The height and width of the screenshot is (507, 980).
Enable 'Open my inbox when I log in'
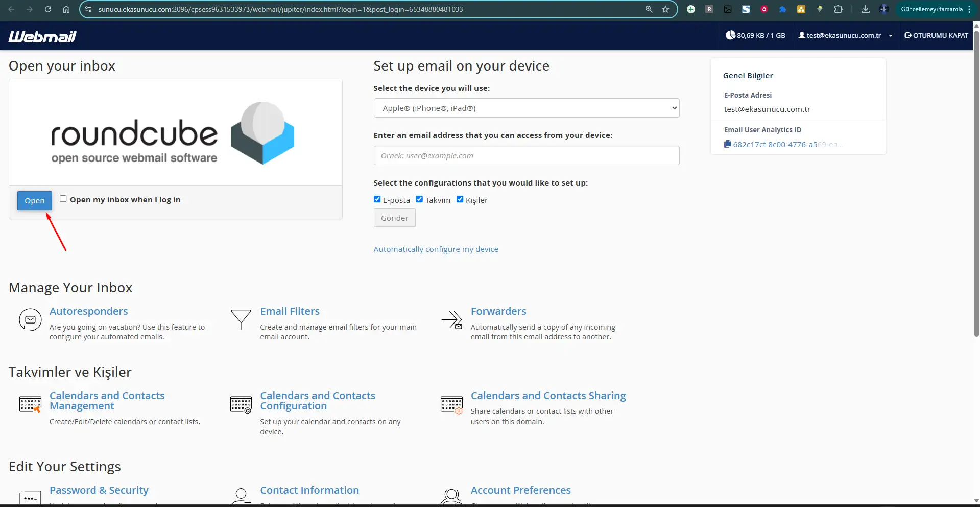63,199
